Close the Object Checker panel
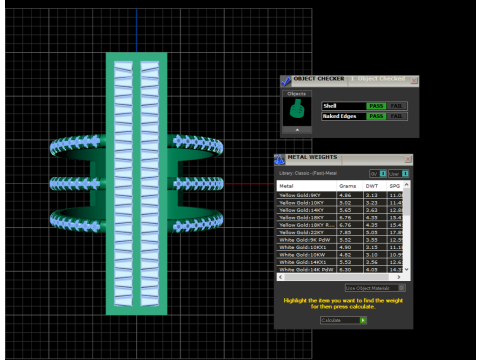480x360 pixels. (x=414, y=81)
